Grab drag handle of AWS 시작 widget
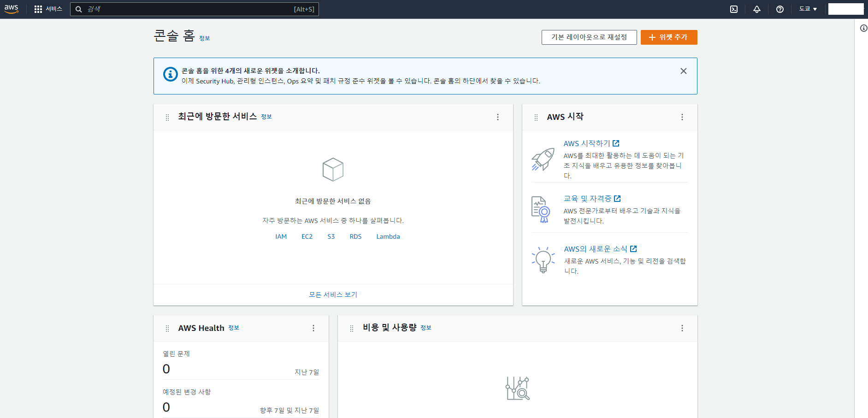Image resolution: width=868 pixels, height=418 pixels. point(536,118)
